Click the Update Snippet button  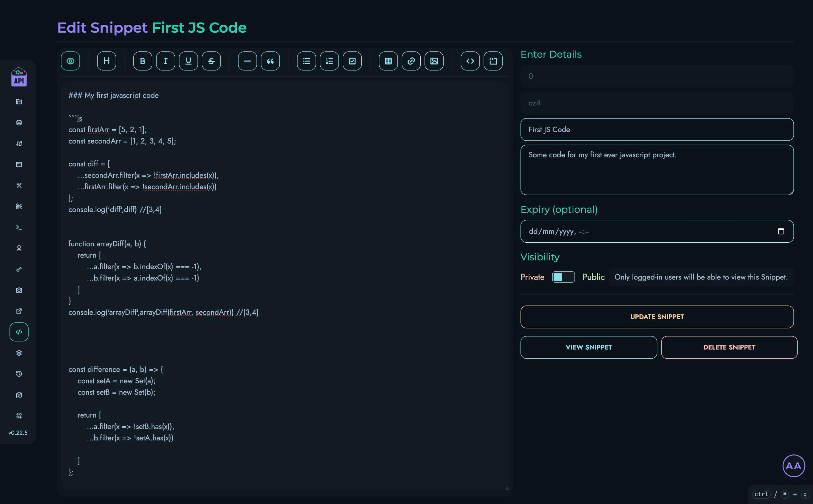point(657,317)
